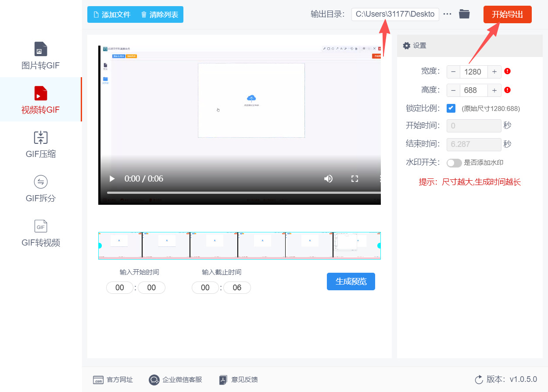Select the GIF拆分 function

click(x=40, y=188)
